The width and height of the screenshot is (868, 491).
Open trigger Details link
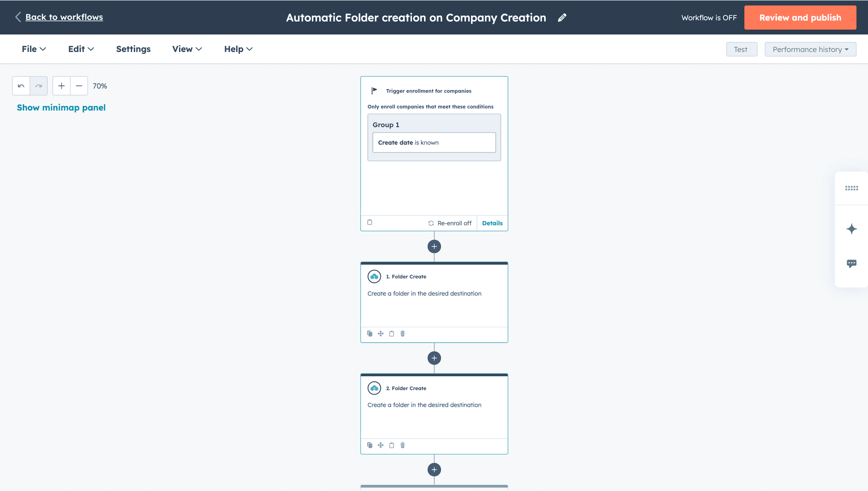(x=492, y=223)
